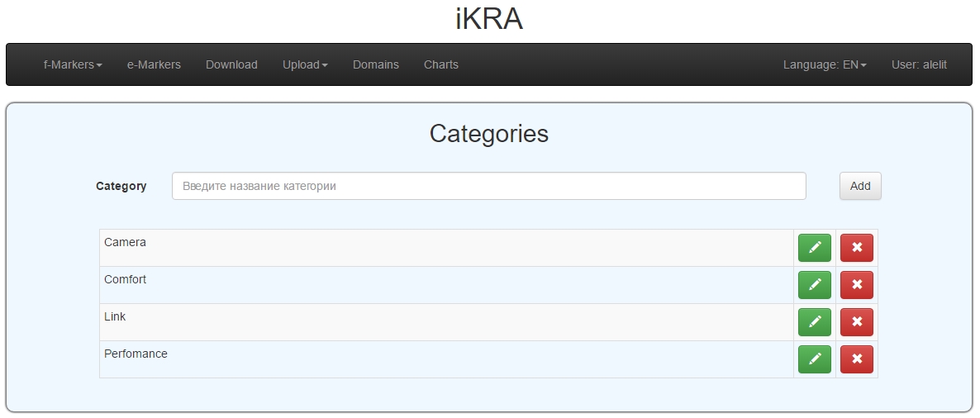Go to the e-Markers page

[154, 64]
